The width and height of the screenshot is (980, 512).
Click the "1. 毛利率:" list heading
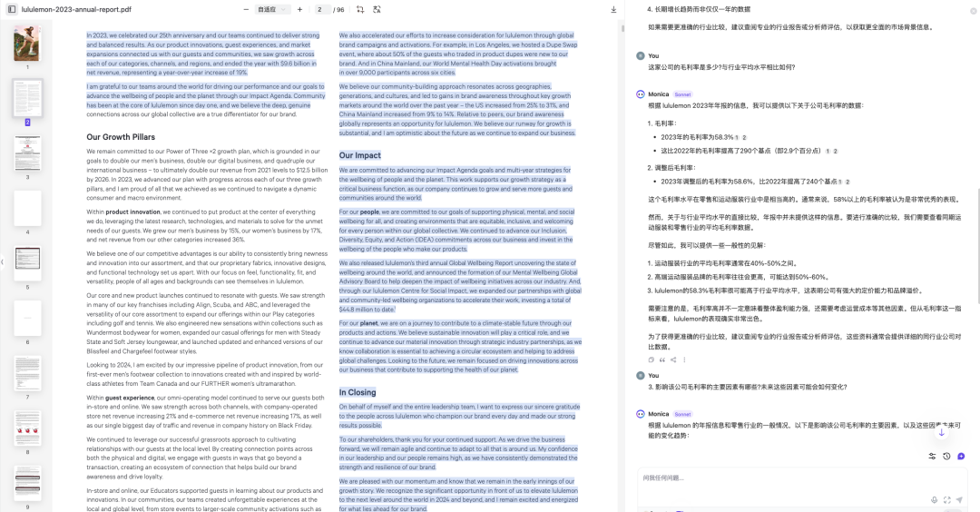[x=661, y=123]
